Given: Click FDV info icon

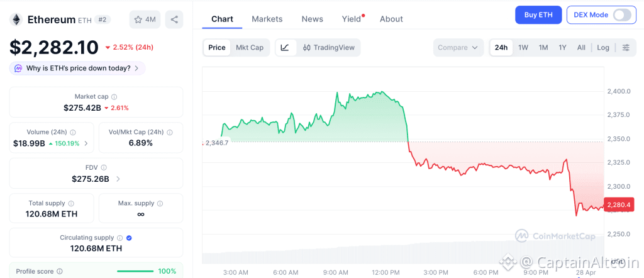Looking at the screenshot, I should click(x=104, y=167).
